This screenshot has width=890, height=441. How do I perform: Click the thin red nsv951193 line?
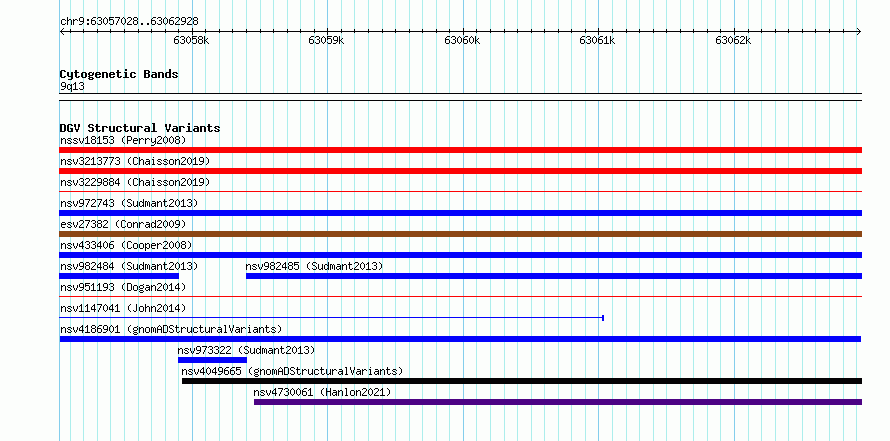click(461, 297)
